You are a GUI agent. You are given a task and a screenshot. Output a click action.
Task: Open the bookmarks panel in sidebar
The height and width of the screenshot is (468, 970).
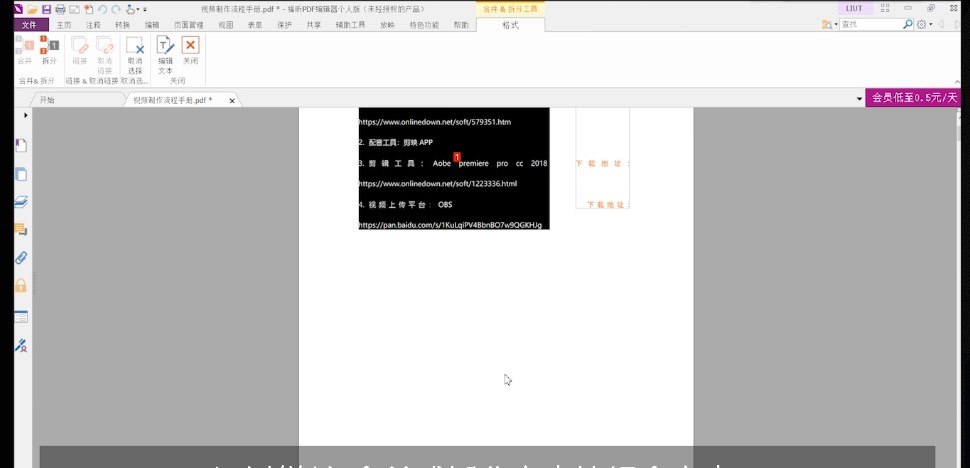21,146
